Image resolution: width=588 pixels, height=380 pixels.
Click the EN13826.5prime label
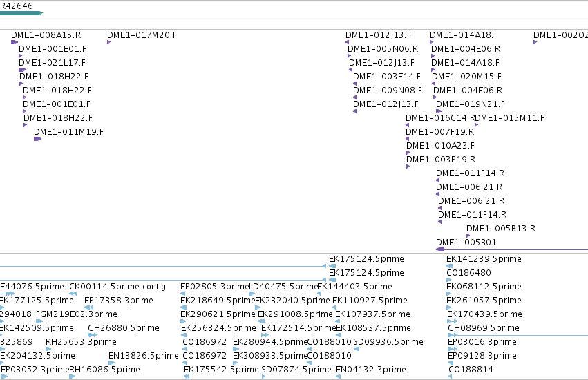tap(144, 357)
